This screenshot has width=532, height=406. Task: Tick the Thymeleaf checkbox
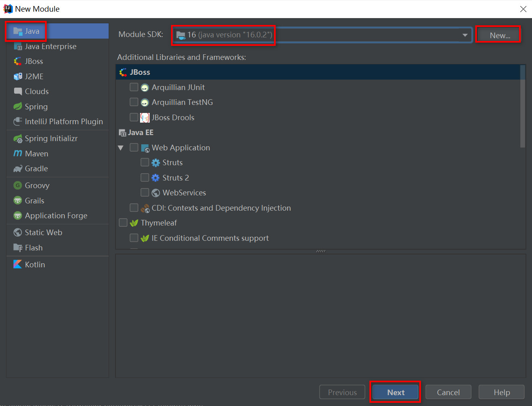(x=123, y=223)
